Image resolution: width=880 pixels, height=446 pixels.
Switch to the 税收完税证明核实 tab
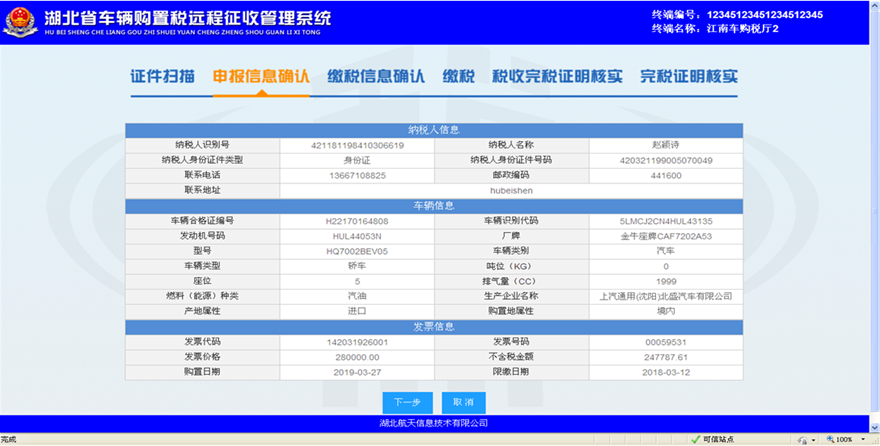(557, 76)
